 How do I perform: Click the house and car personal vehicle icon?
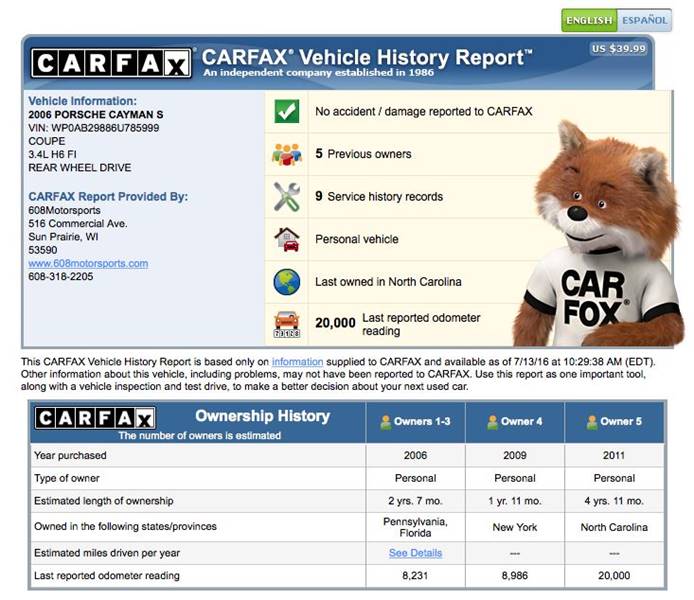[x=286, y=239]
